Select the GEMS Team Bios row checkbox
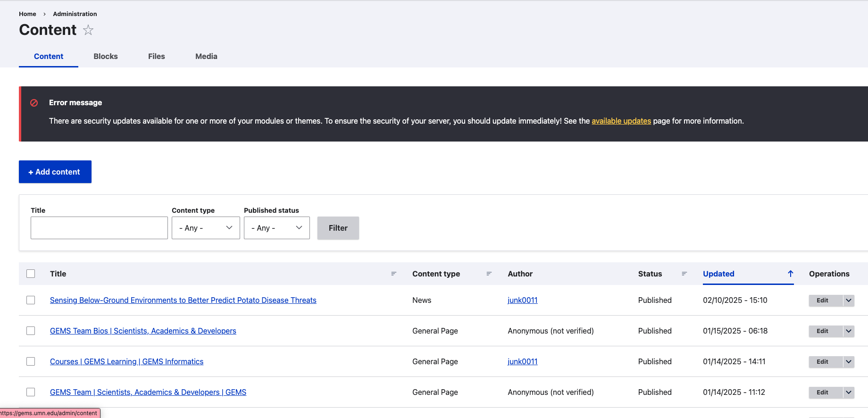This screenshot has width=868, height=418. tap(31, 331)
